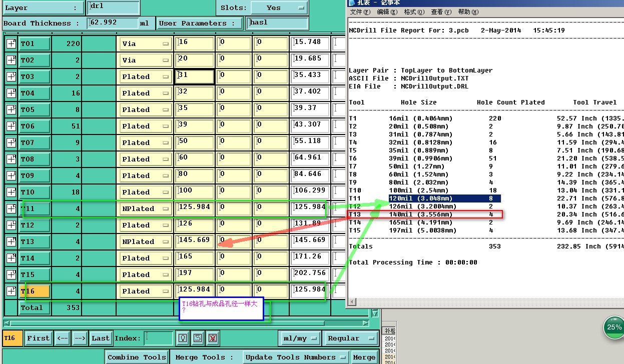The width and height of the screenshot is (624, 364).
Task: Click the Index input field
Action: pos(159,338)
